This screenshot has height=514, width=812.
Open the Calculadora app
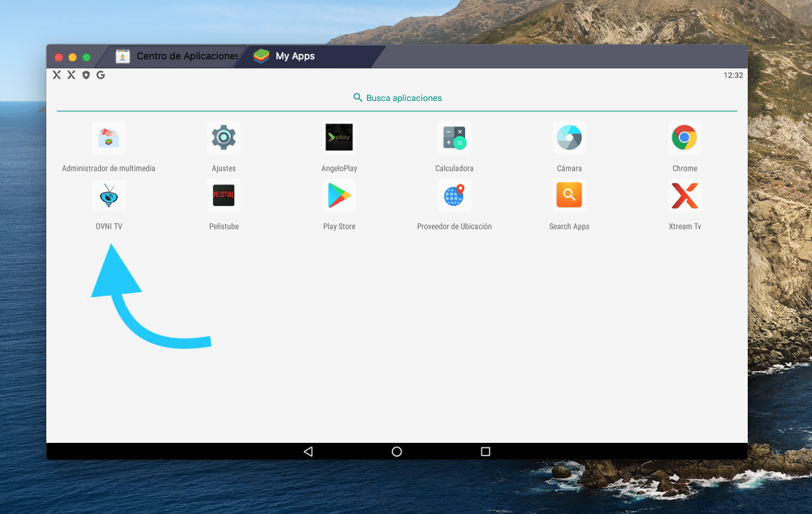[x=454, y=137]
